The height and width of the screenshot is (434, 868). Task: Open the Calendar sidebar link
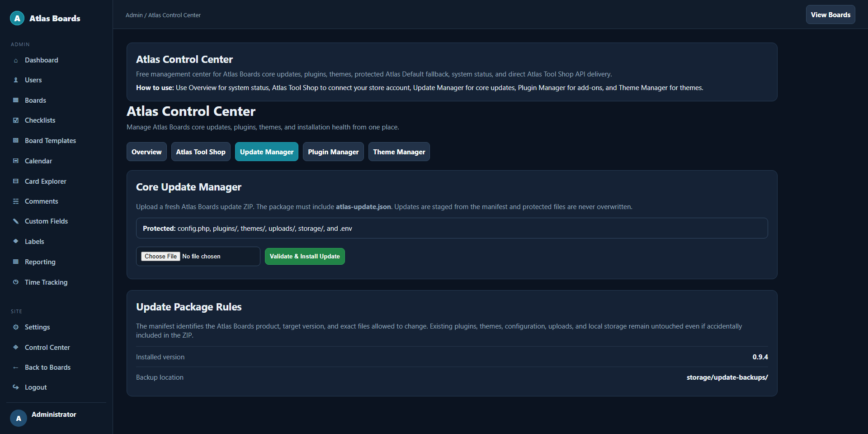click(x=38, y=161)
